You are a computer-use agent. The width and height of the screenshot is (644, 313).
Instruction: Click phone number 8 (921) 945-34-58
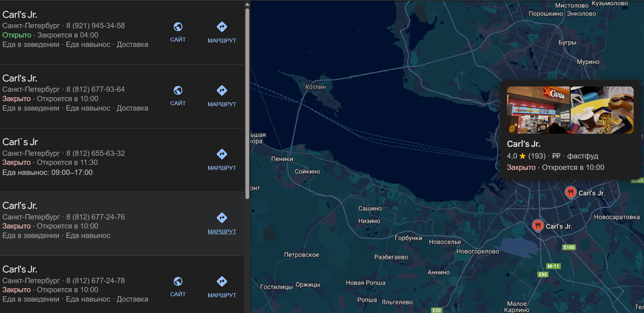[95, 26]
